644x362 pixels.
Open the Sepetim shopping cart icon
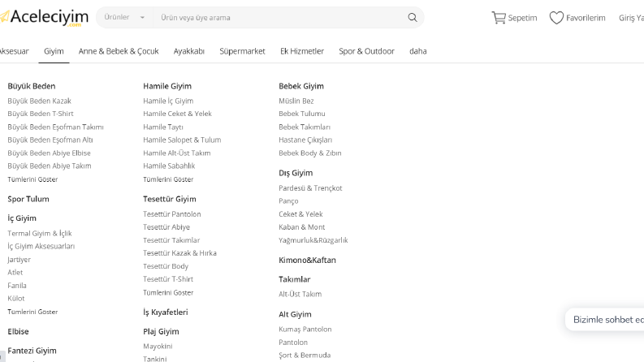coord(499,18)
